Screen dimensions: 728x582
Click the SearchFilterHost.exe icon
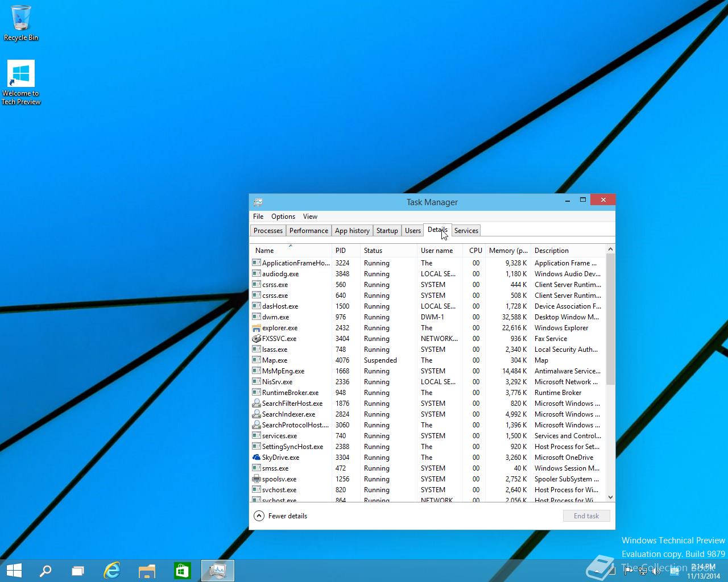click(x=257, y=404)
